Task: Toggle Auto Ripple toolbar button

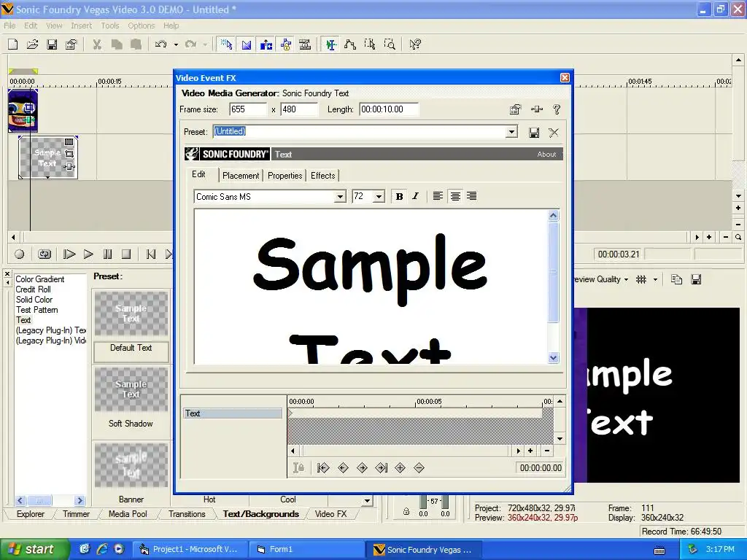Action: point(266,44)
